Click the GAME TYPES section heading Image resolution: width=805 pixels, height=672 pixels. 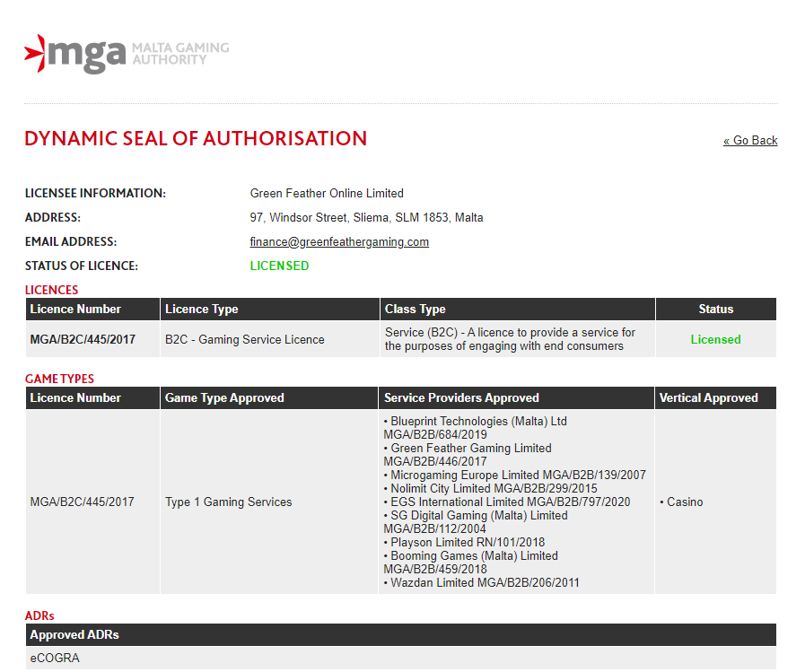tap(59, 379)
